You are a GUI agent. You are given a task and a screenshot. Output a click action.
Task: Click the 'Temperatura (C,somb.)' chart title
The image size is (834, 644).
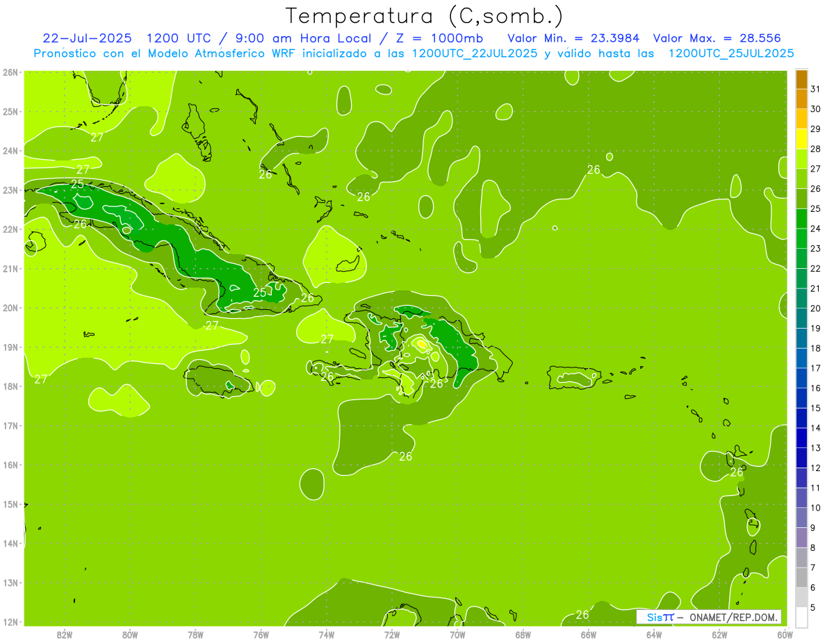pos(425,16)
